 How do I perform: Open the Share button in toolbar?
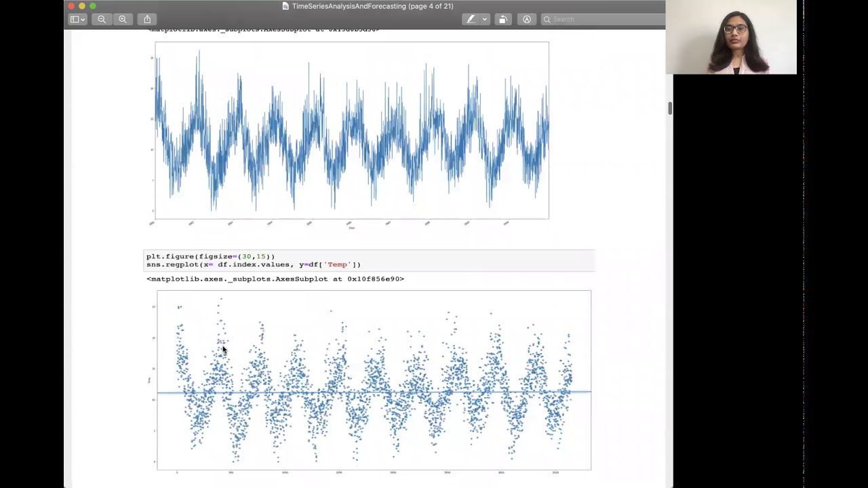147,19
